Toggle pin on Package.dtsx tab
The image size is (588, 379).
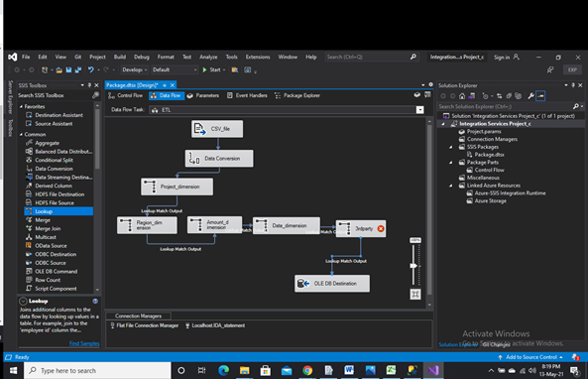[x=165, y=85]
